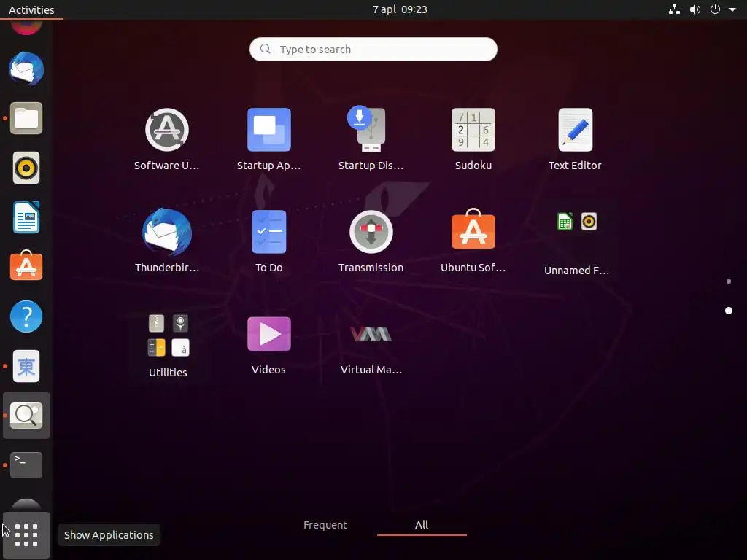Open Terminal from the dock
Viewport: 747px width, 560px height.
click(x=26, y=464)
